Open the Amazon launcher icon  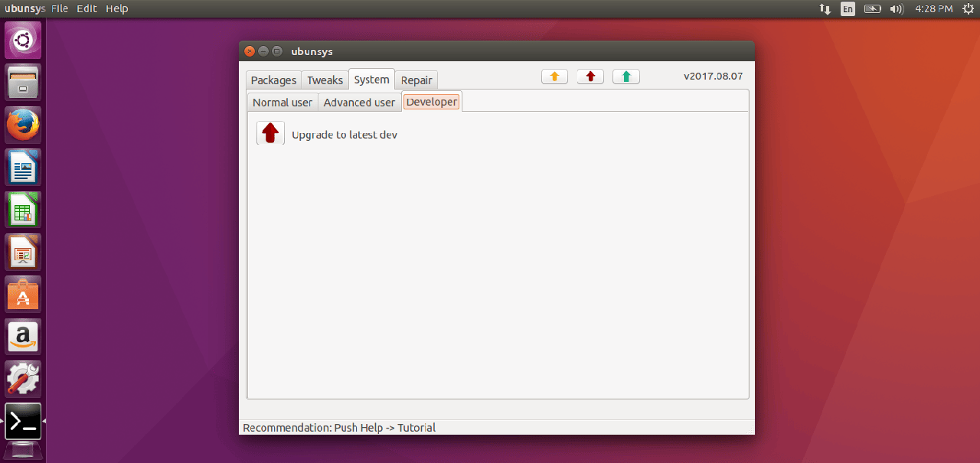(23, 336)
